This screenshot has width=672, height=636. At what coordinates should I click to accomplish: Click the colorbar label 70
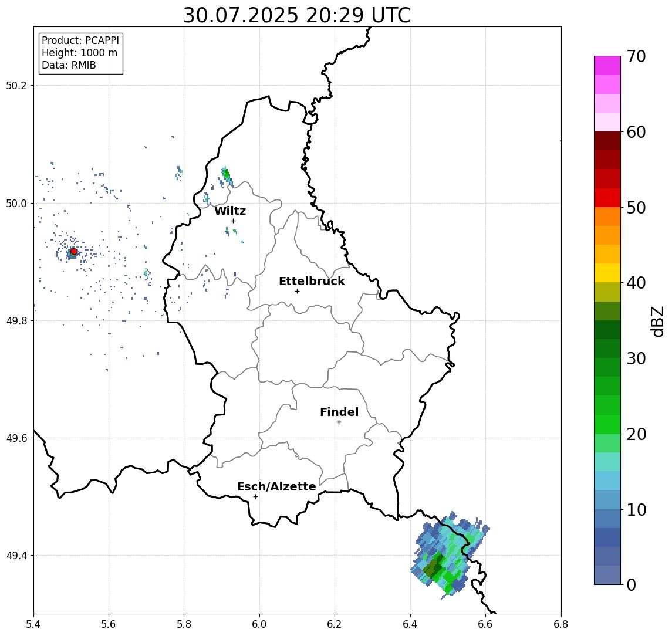click(636, 56)
